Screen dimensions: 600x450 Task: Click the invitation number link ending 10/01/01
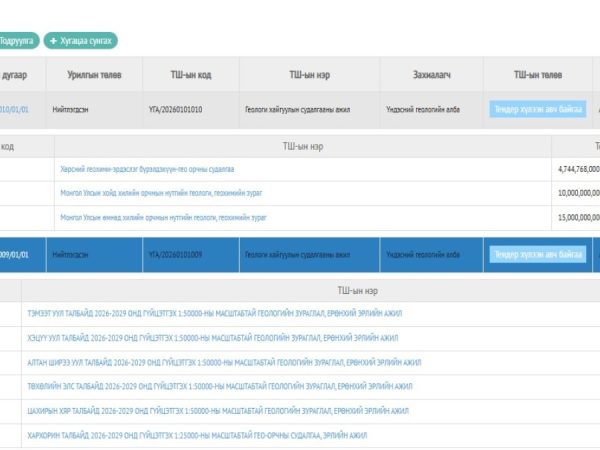pyautogui.click(x=14, y=109)
